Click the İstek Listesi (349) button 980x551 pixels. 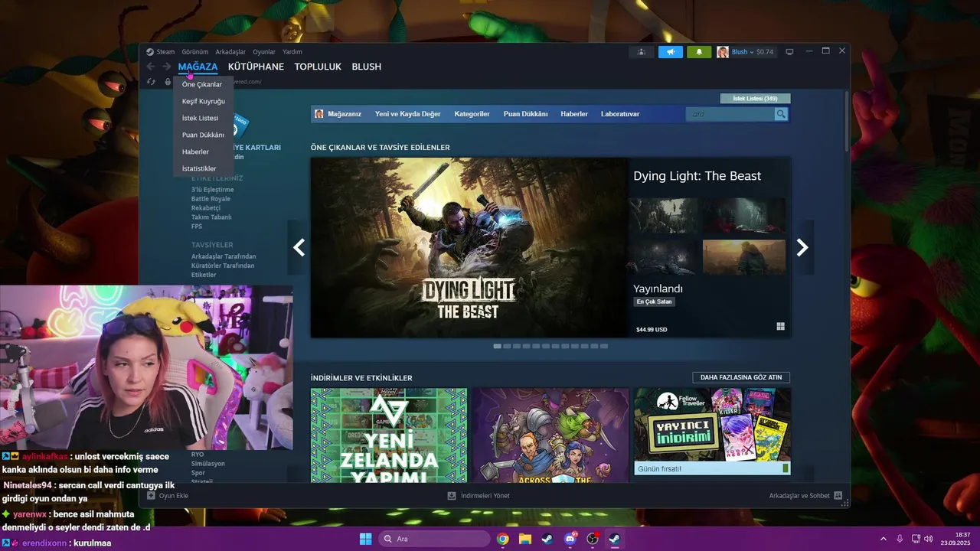coord(755,99)
